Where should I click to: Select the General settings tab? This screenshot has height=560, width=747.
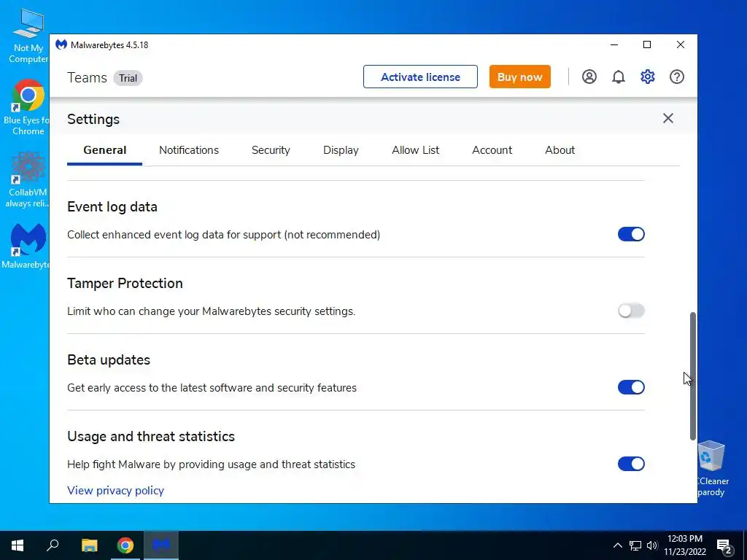click(105, 150)
